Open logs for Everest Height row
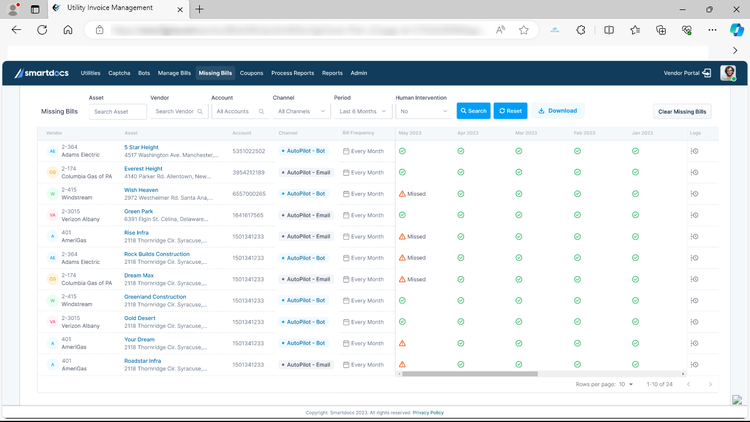The width and height of the screenshot is (750, 422). 695,172
